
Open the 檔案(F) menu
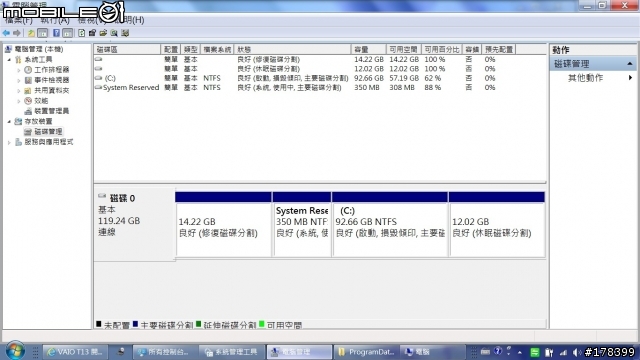pyautogui.click(x=19, y=20)
